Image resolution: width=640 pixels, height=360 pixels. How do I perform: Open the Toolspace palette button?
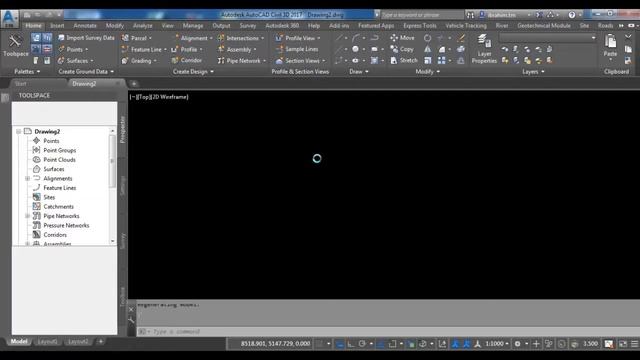click(15, 46)
